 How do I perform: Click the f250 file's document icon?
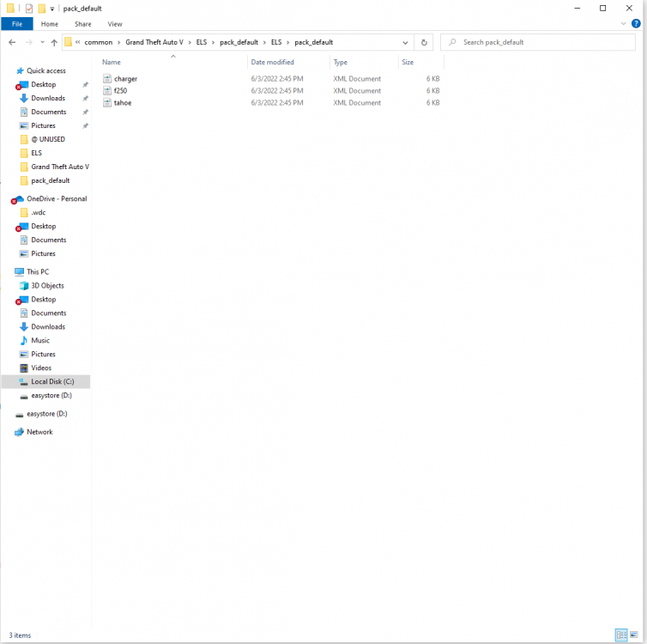(107, 90)
